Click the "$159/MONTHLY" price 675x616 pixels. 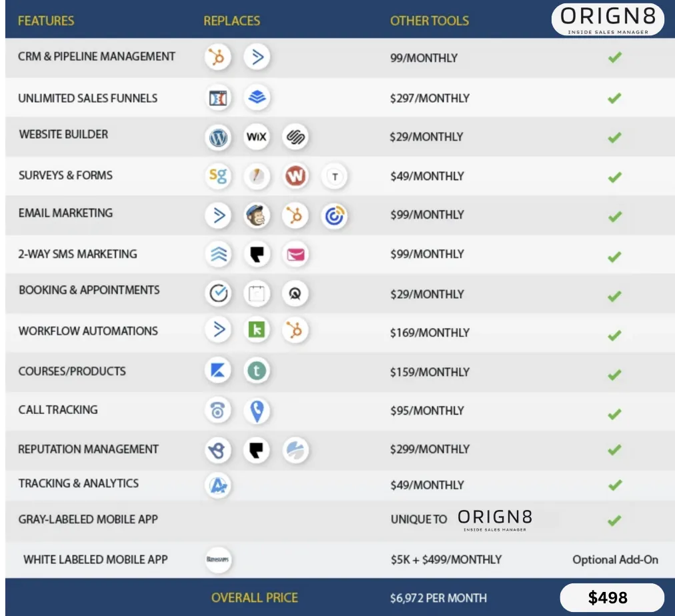[x=430, y=371]
